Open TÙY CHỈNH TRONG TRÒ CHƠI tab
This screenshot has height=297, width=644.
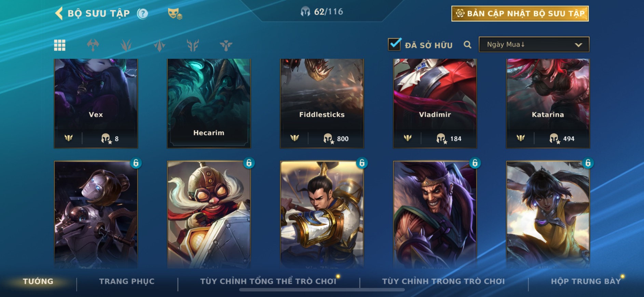[x=443, y=281]
